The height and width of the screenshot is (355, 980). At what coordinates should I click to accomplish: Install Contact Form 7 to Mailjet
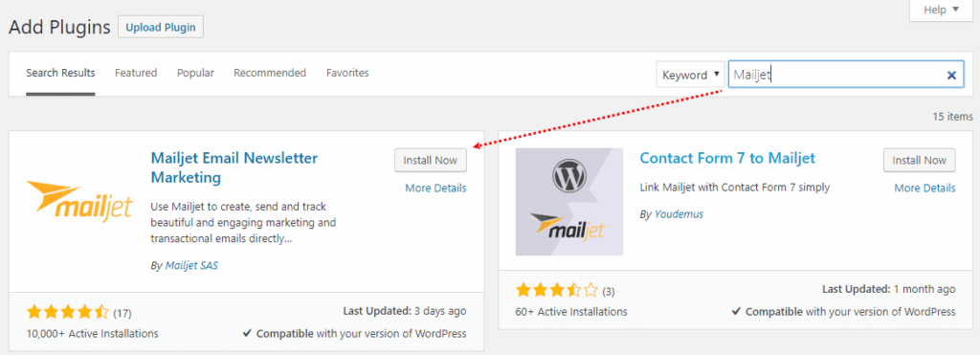[x=920, y=160]
